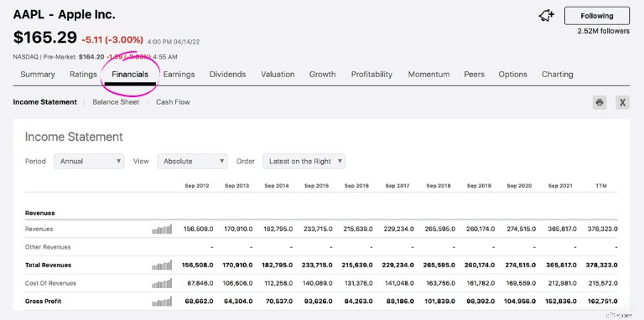Click the AAPL - Apple Inc. title
The height and width of the screenshot is (320, 644).
(64, 15)
